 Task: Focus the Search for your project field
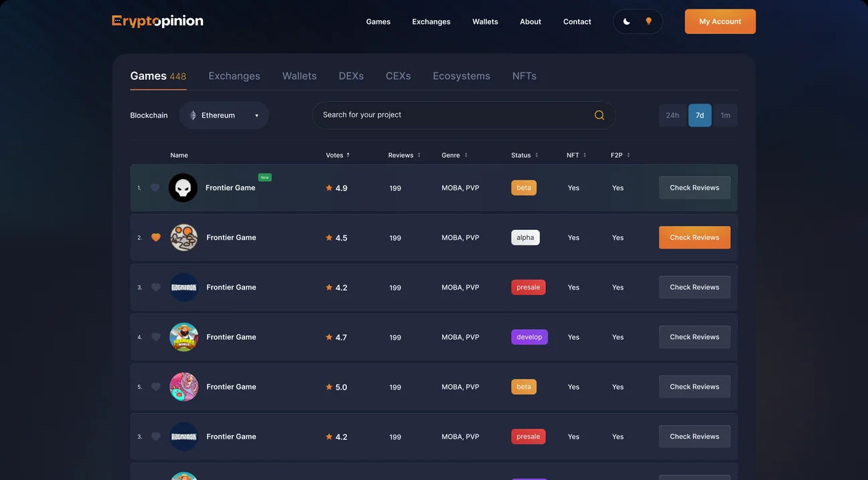(x=463, y=115)
